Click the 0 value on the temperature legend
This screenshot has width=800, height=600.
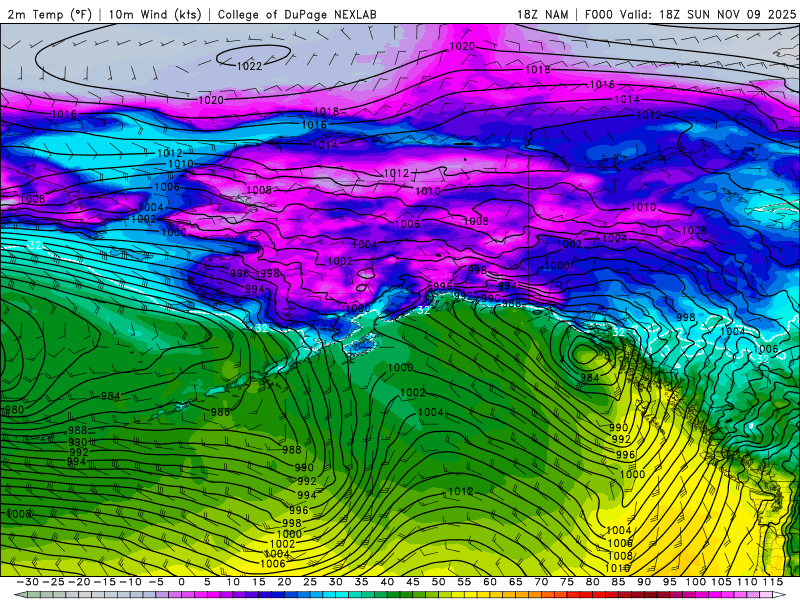[181, 582]
